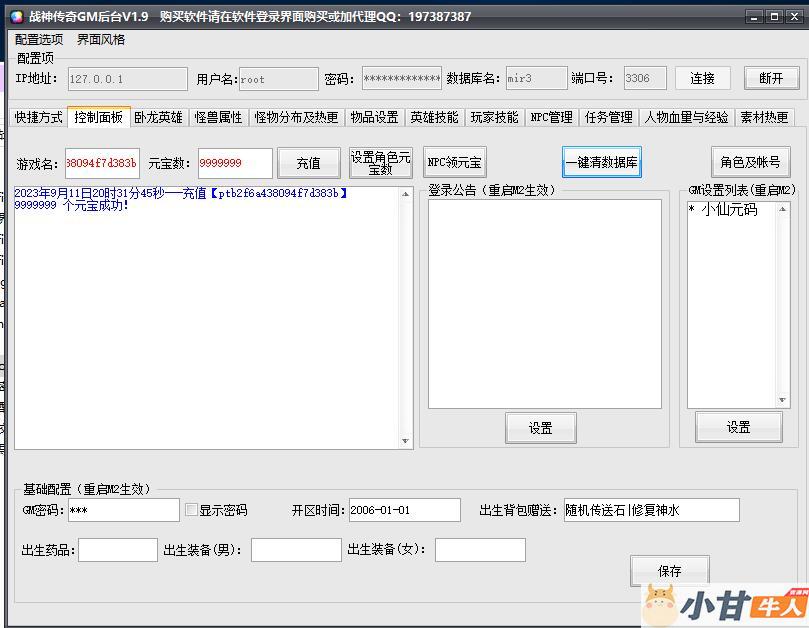Click the 充值 recharge button
Screen dimensions: 809x628
tap(308, 163)
